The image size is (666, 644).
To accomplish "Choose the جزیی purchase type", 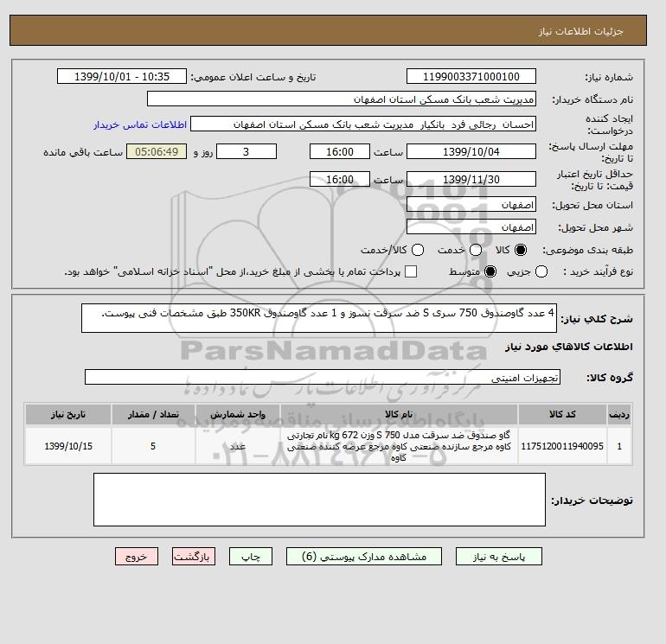I will [x=541, y=271].
